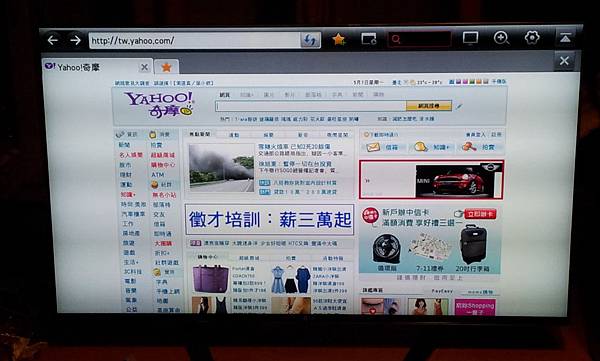
Task: Click the small icon before the instant-message link
Action: 366,134
